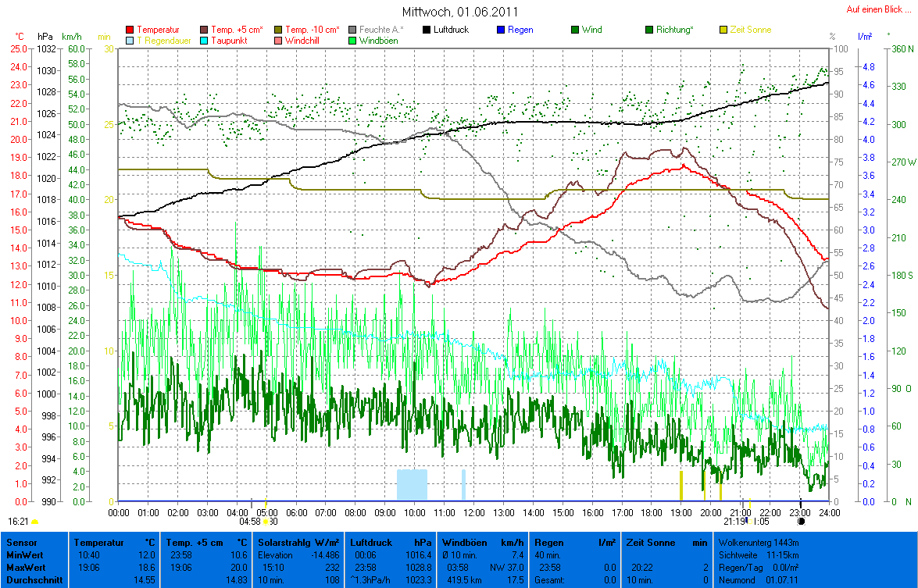The height and width of the screenshot is (588, 918).
Task: Click the light blue rain duration bar near 10:00
Action: tap(412, 484)
